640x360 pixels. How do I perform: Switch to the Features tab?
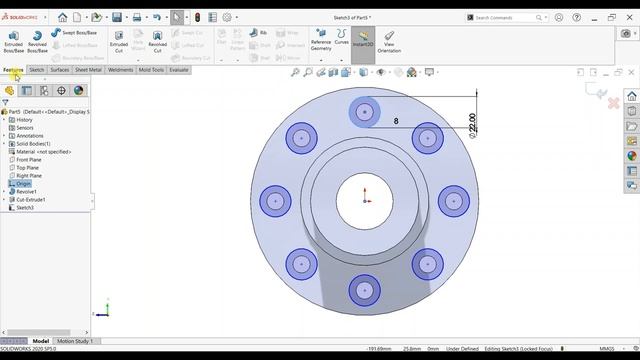[x=13, y=70]
